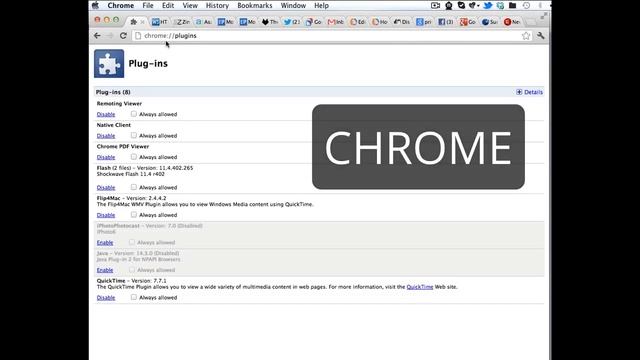Check Always allowed for Native Client

tap(133, 135)
